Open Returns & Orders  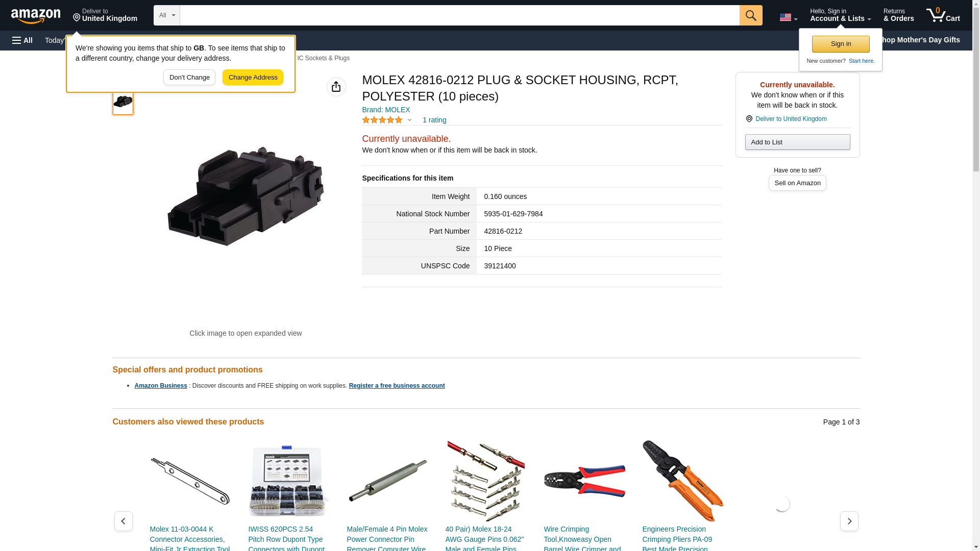tap(898, 15)
